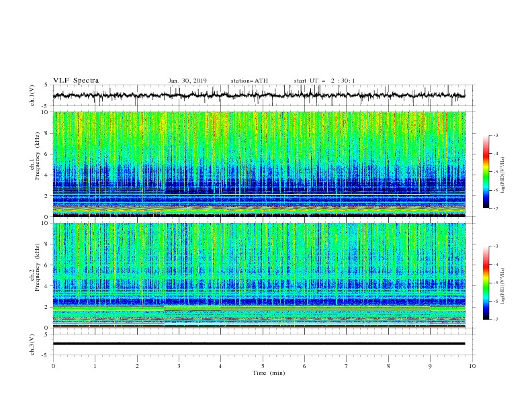Click time axis tick label "4"

click(x=221, y=366)
